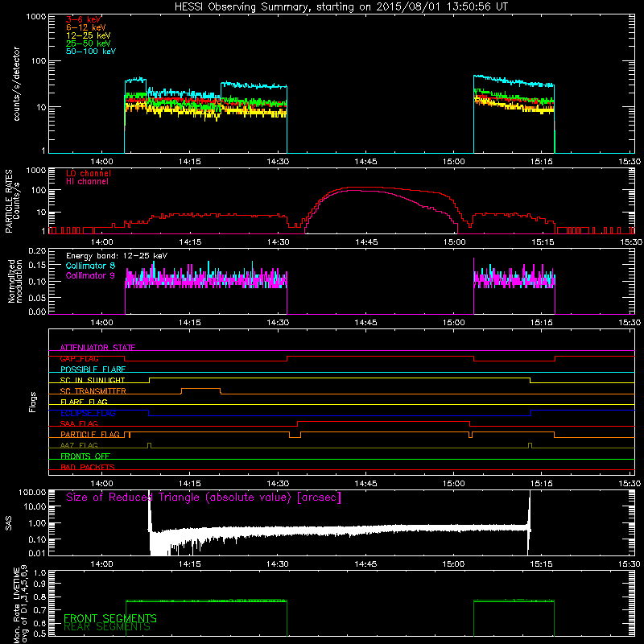
Task: Select the FRONTS_OFF flag label
Action: click(x=85, y=456)
